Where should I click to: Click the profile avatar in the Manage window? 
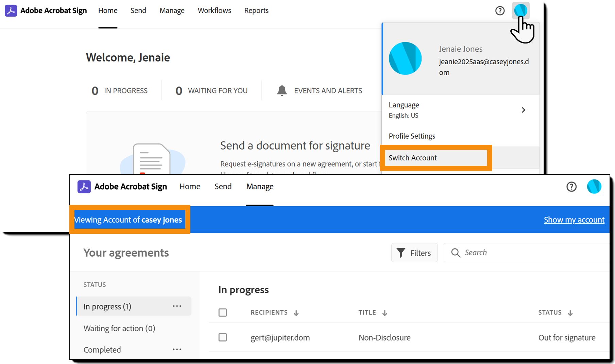[x=594, y=187]
